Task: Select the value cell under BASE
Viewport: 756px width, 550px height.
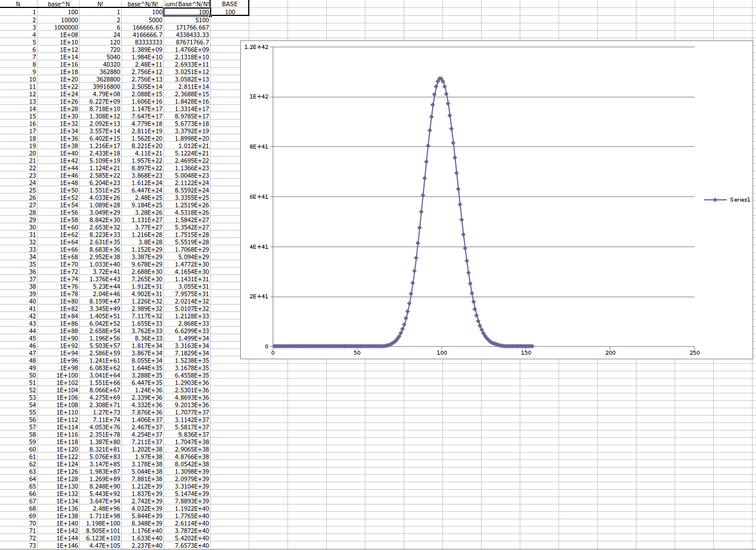Action: (x=230, y=12)
